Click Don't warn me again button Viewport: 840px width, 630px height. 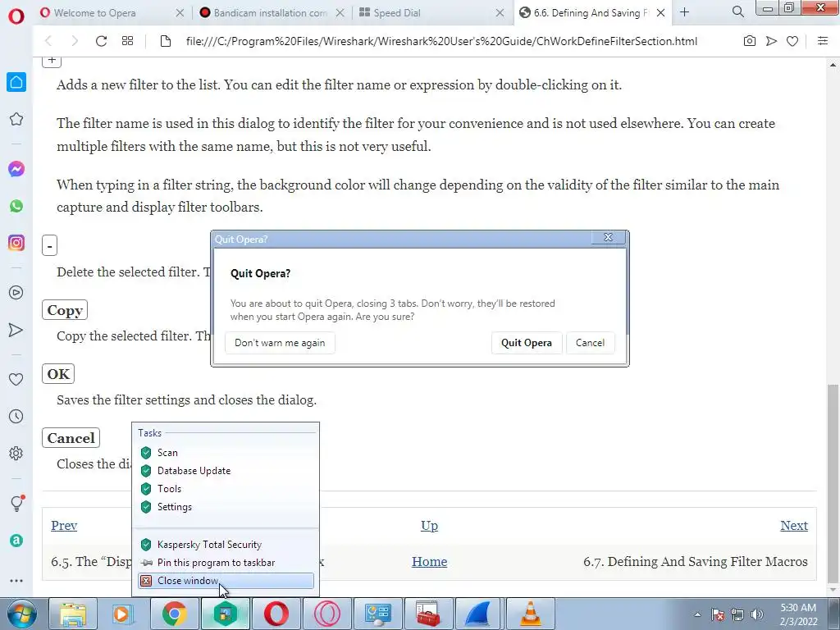tap(280, 343)
